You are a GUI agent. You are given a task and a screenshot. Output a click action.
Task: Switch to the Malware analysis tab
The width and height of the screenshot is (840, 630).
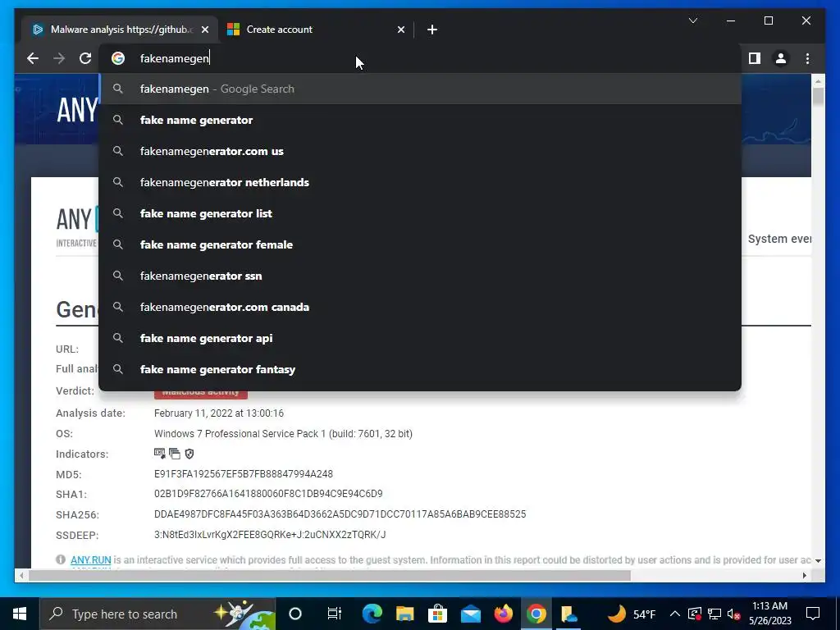(x=121, y=30)
